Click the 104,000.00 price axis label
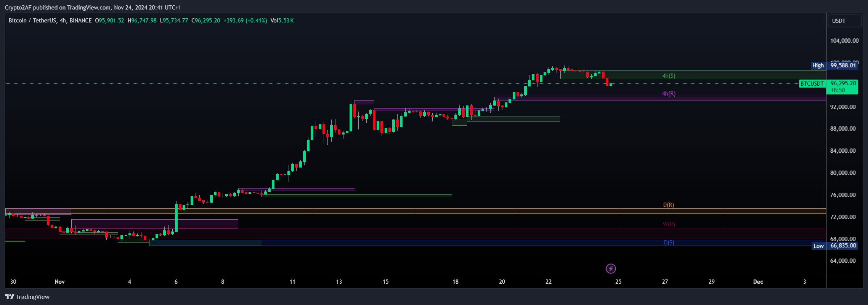This screenshot has height=305, width=868. pyautogui.click(x=844, y=41)
